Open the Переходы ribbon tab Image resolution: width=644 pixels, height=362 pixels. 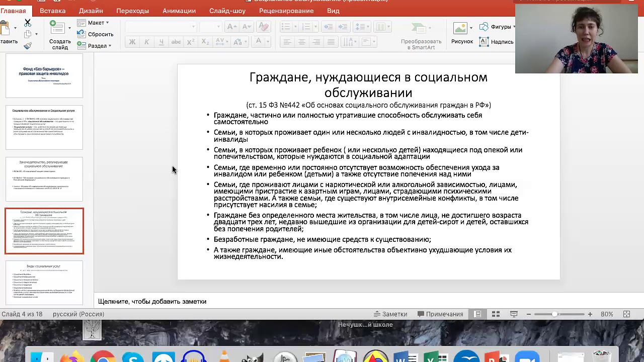(132, 11)
